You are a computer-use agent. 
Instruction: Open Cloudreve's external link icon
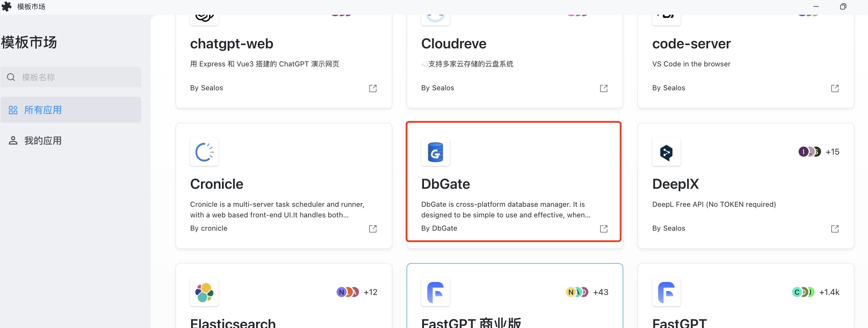click(x=604, y=88)
